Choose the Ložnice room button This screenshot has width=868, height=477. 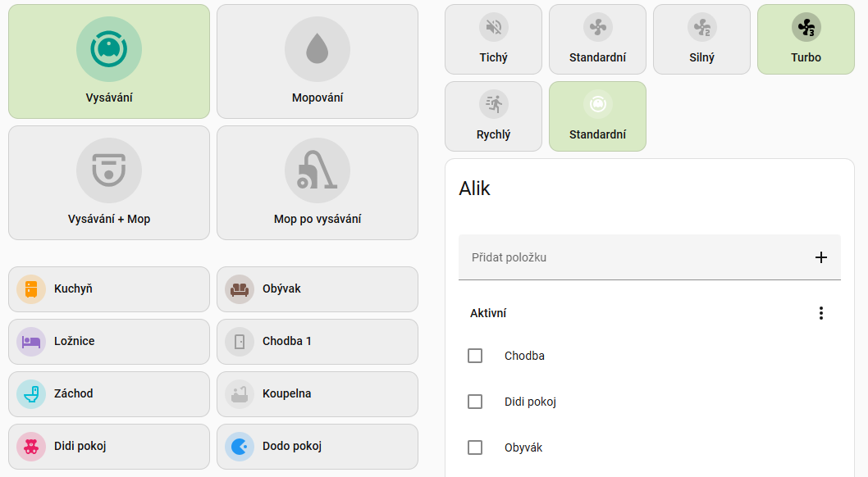click(109, 342)
